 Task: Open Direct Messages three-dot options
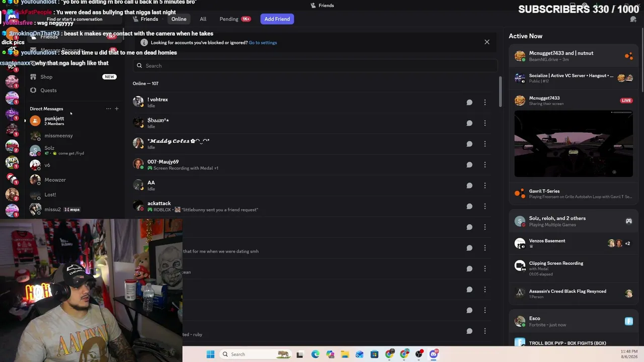point(108,109)
